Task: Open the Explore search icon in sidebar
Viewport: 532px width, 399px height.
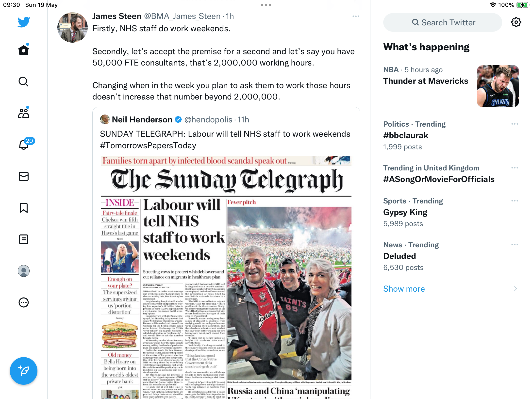Action: click(x=24, y=82)
